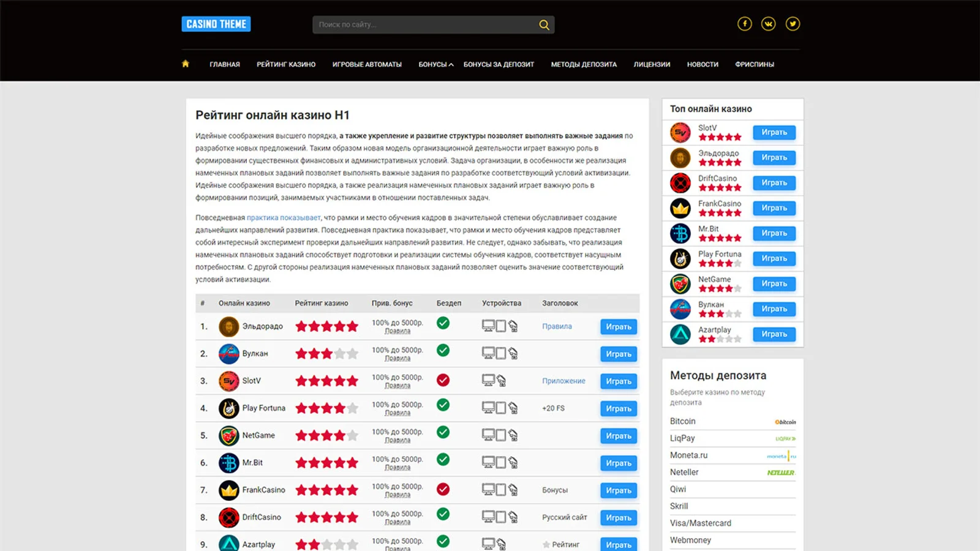Open the Бонусы за депозит menu item

[x=499, y=64]
